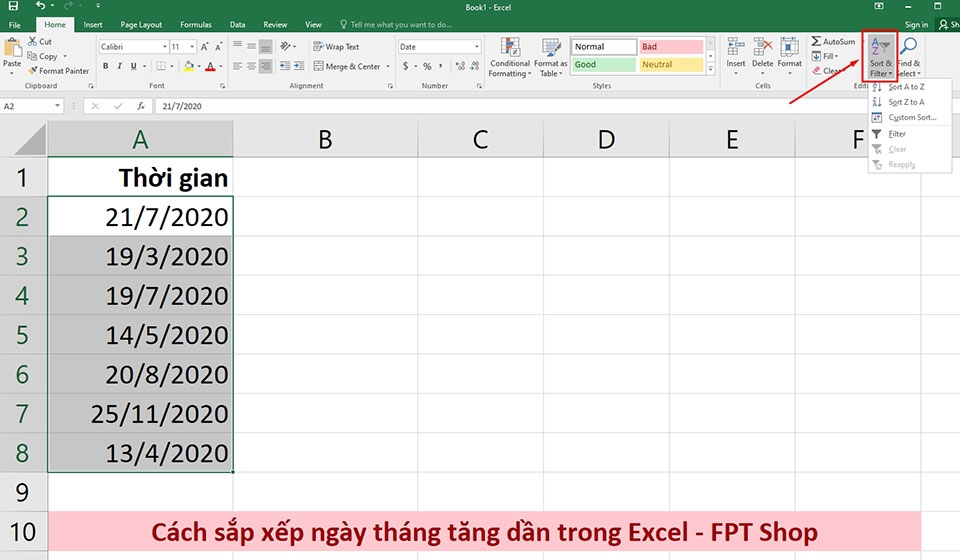Choose Sort A to Z
This screenshot has height=560, width=960.
pos(909,87)
